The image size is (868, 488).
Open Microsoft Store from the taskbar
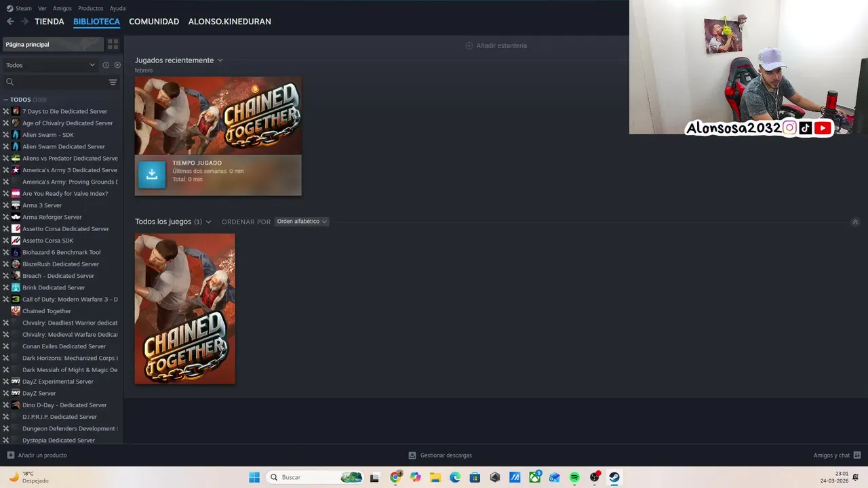pos(475,477)
